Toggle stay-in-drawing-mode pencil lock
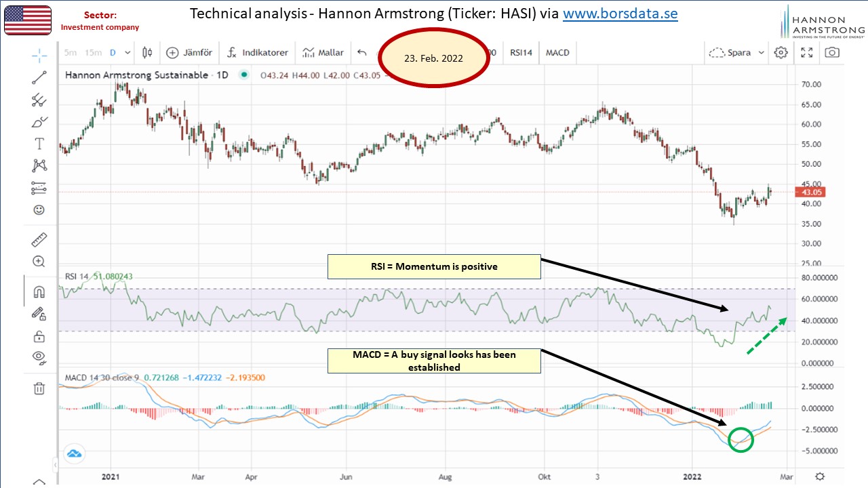This screenshot has width=868, height=488. (x=39, y=313)
